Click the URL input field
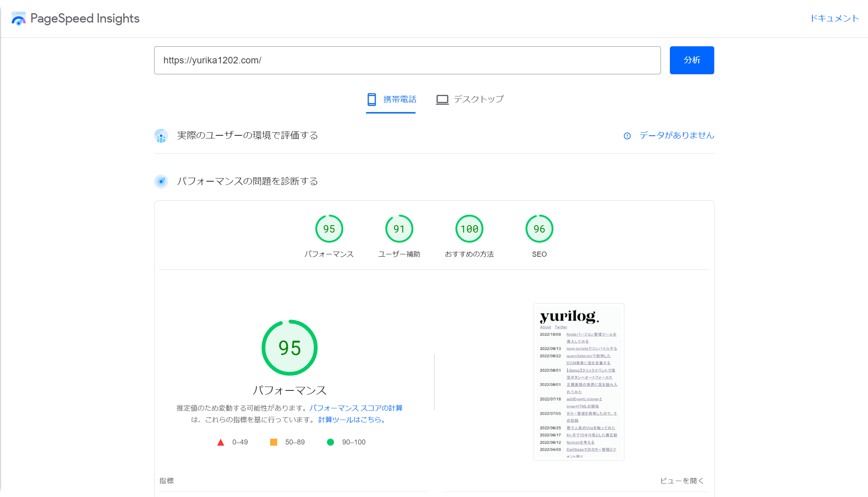Viewport: 868px width, 497px height. coord(407,60)
